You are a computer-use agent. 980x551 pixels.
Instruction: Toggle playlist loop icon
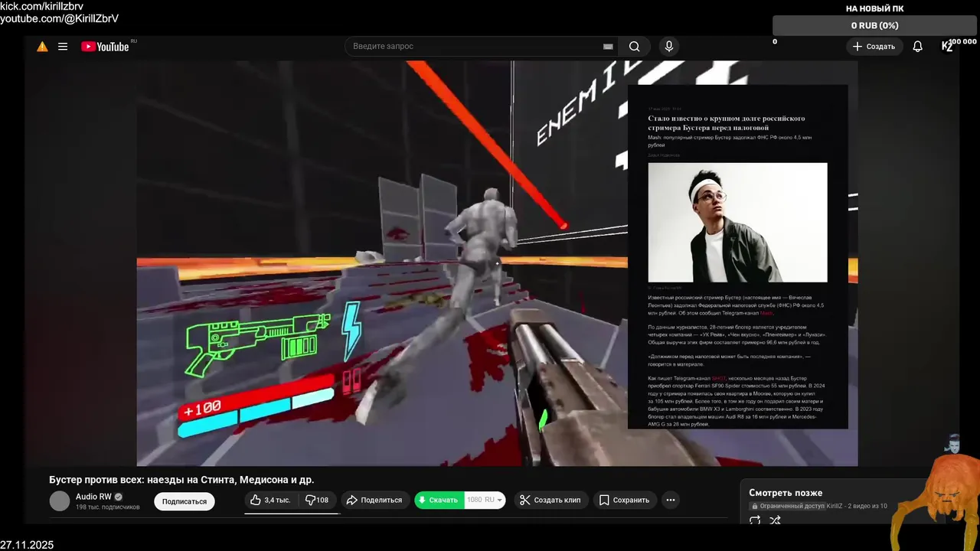tap(755, 520)
